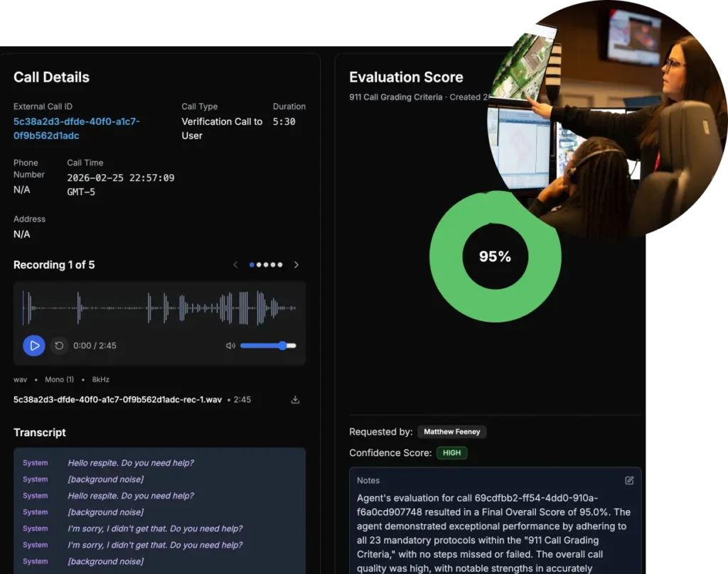Image resolution: width=728 pixels, height=574 pixels.
Task: Adjust the volume slider
Action: 268,346
